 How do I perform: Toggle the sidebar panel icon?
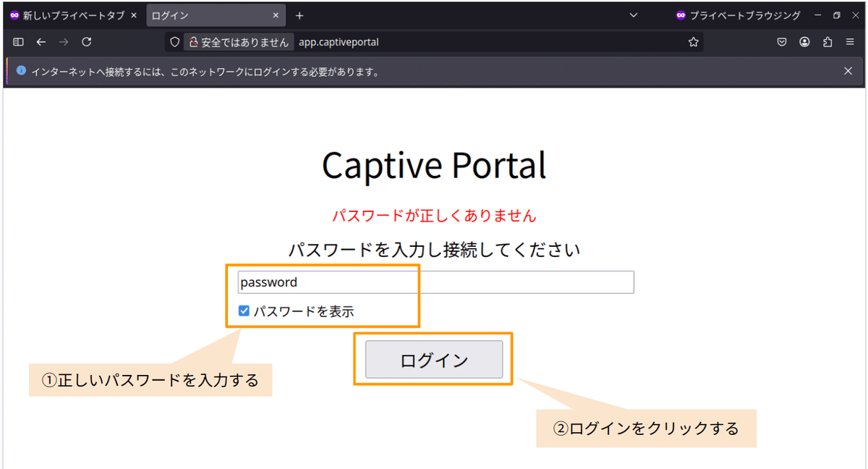click(x=18, y=42)
